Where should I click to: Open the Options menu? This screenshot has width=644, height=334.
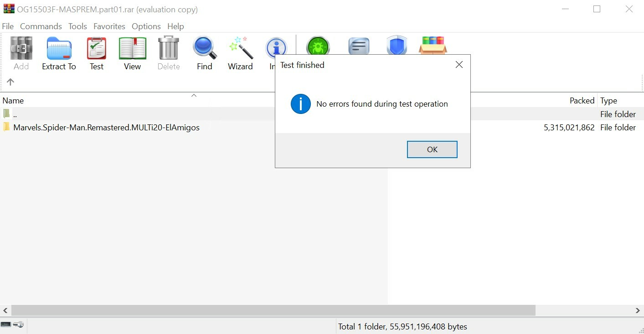tap(146, 26)
